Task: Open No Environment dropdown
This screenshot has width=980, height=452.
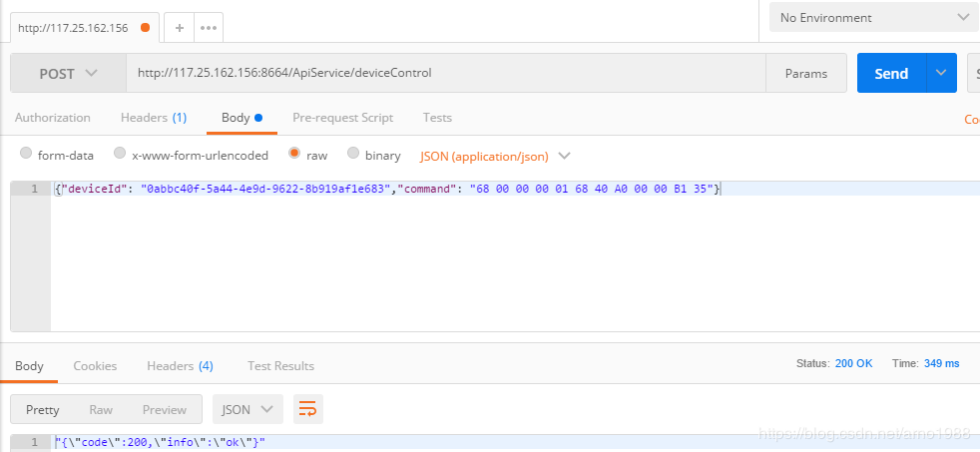Action: [x=874, y=18]
